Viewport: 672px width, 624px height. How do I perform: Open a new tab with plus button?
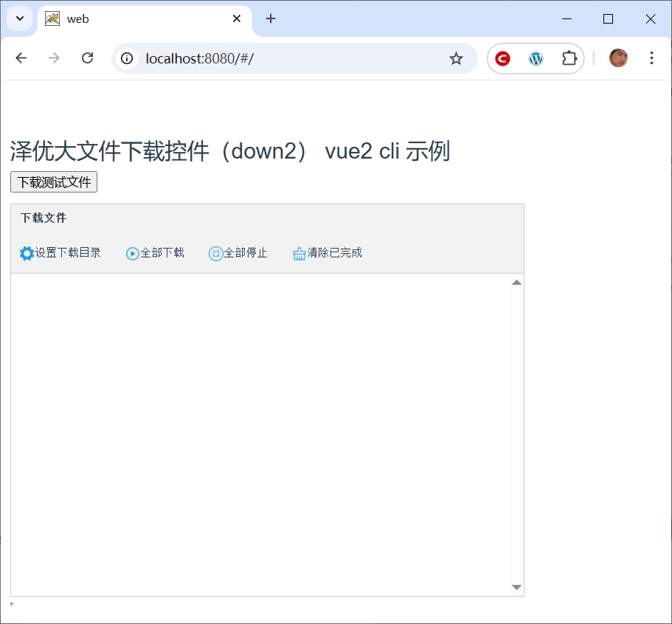tap(271, 19)
